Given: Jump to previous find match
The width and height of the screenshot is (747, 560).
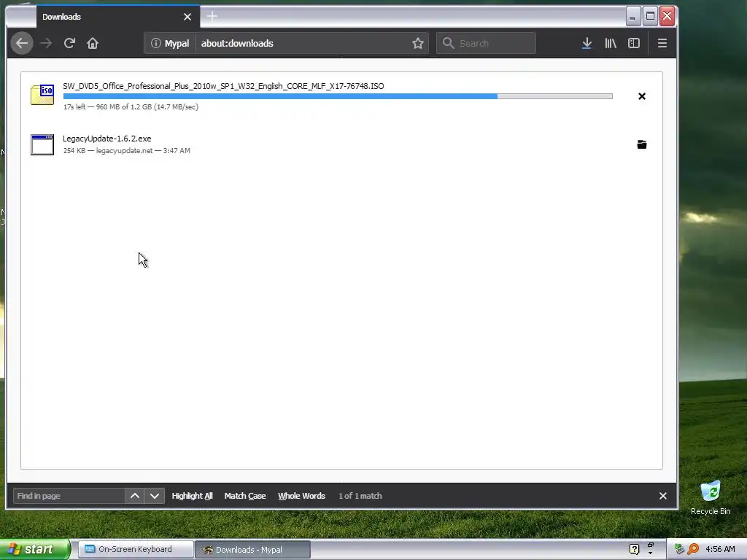Looking at the screenshot, I should (x=135, y=496).
